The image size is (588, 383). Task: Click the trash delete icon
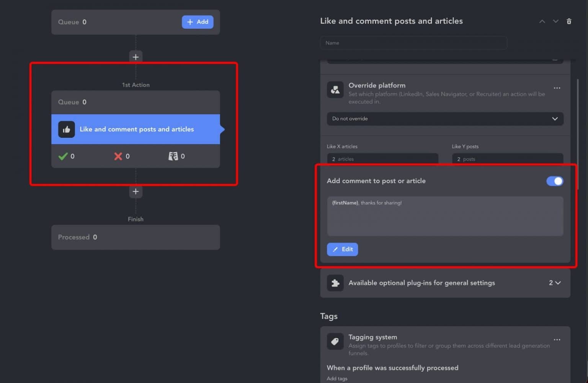(569, 21)
